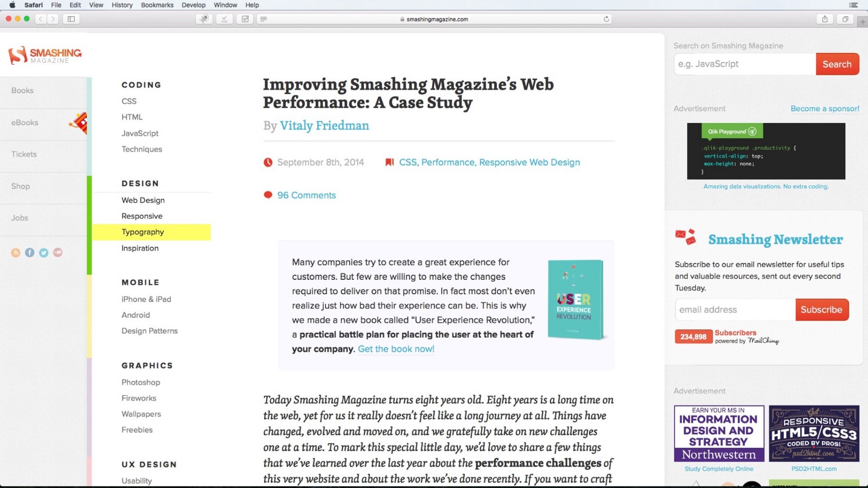The height and width of the screenshot is (488, 868).
Task: Click the Smashing Magazine logo
Action: coord(45,55)
